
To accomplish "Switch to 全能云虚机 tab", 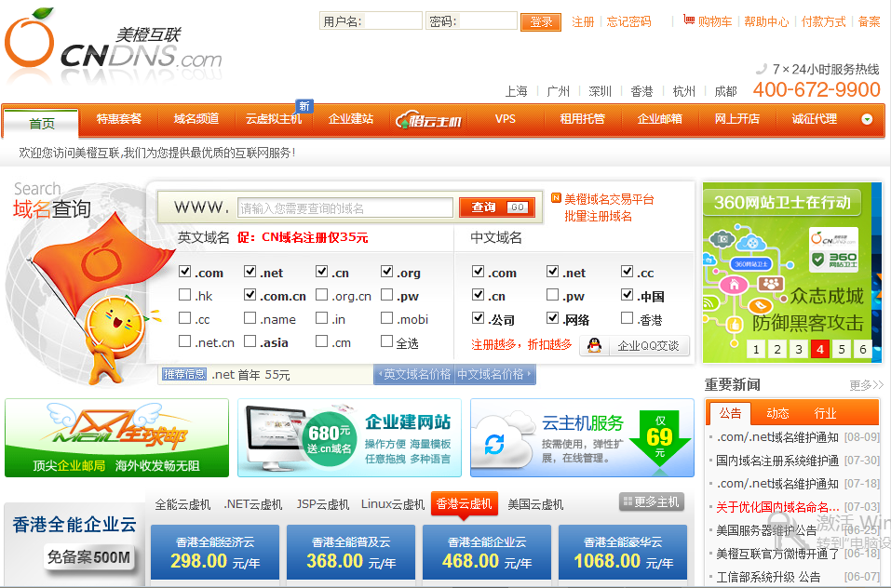I will click(182, 504).
